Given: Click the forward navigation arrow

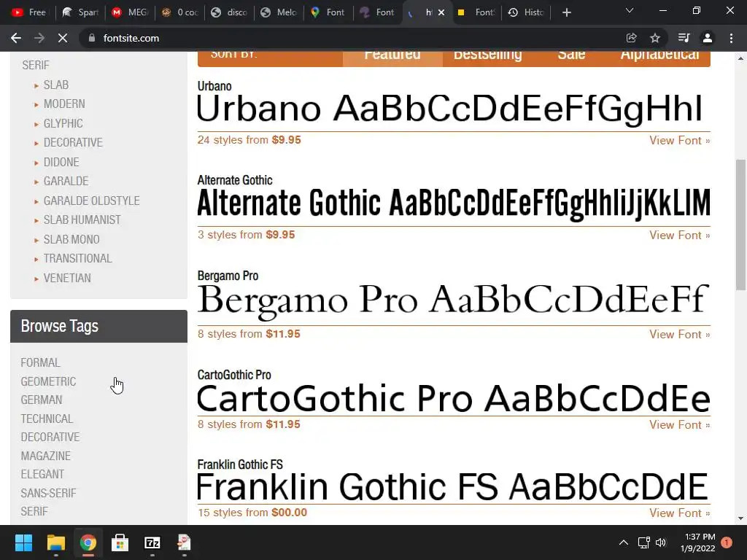Looking at the screenshot, I should 39,38.
